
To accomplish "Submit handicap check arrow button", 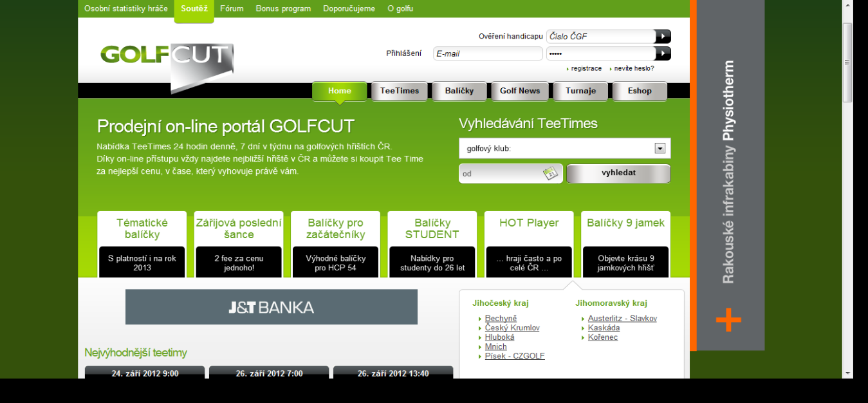I will 663,37.
